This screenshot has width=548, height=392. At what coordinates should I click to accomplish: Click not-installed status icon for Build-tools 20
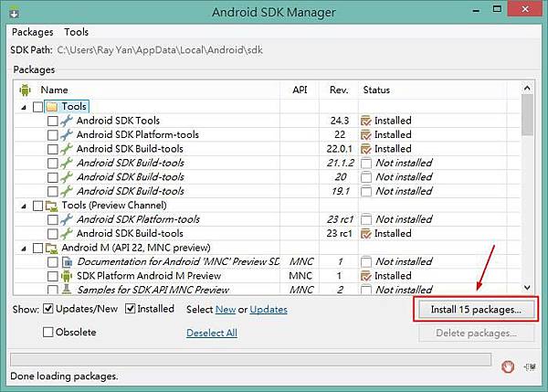(x=366, y=177)
